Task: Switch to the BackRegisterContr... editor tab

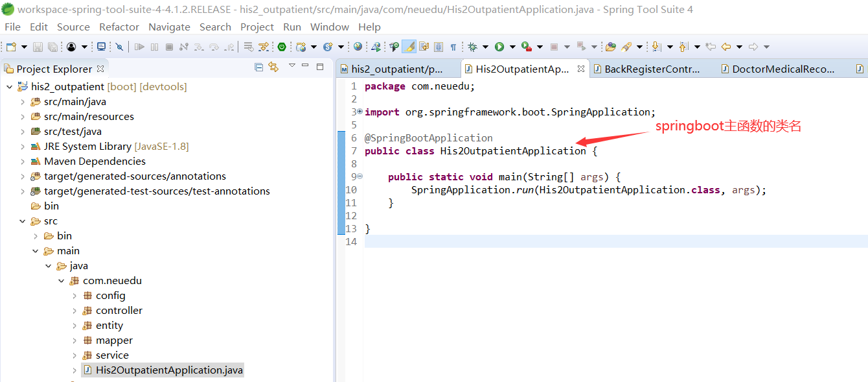Action: coord(652,69)
